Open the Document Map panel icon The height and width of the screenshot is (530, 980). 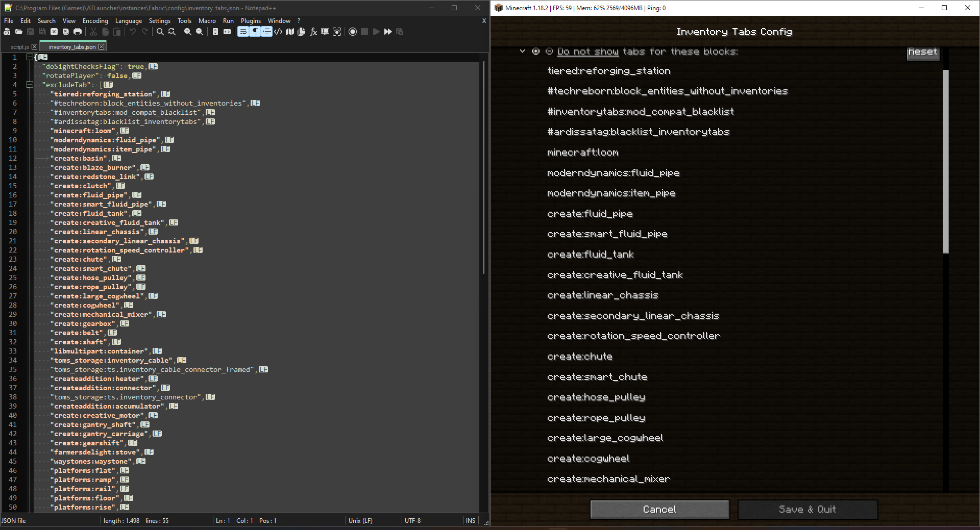(290, 32)
